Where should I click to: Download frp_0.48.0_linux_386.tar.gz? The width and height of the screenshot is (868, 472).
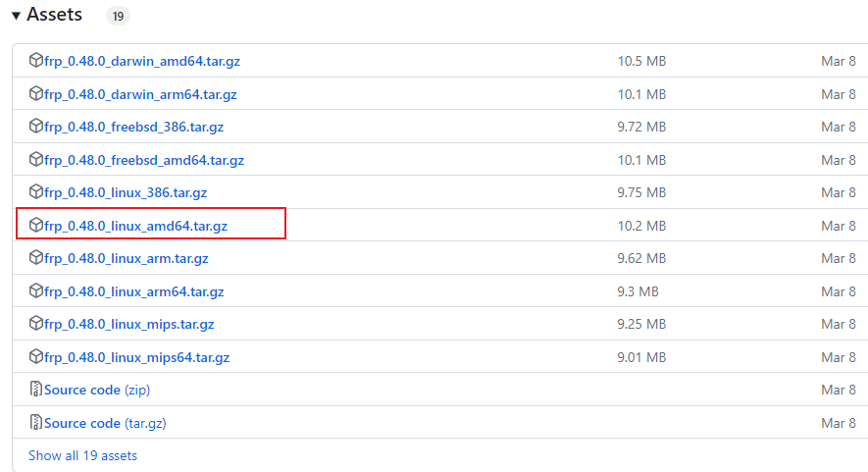coord(127,192)
